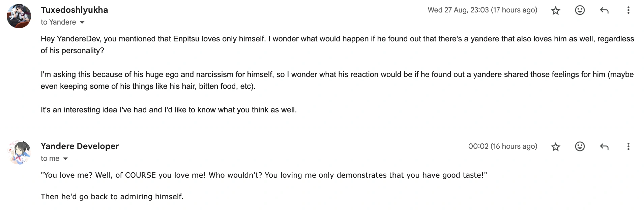Show three-dot menu on Yandere Developer's message
The width and height of the screenshot is (644, 212).
pyautogui.click(x=628, y=147)
